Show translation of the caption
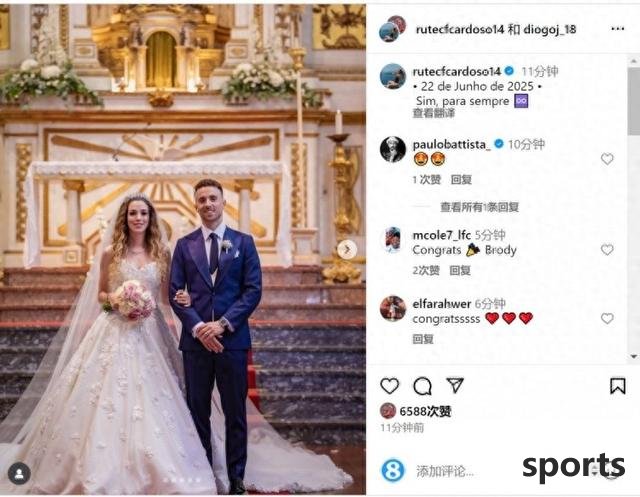The height and width of the screenshot is (497, 640). coord(433,113)
